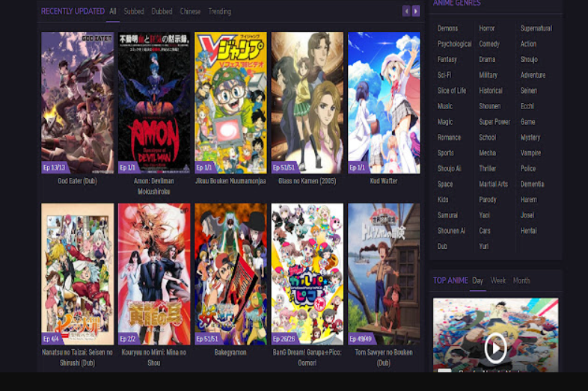Open the Parody genre
This screenshot has width=588, height=391.
point(488,200)
